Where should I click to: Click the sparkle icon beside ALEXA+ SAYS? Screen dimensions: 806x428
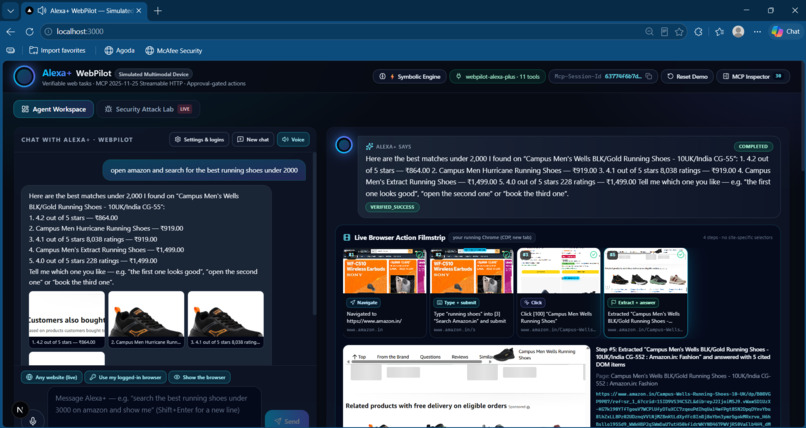tap(370, 146)
